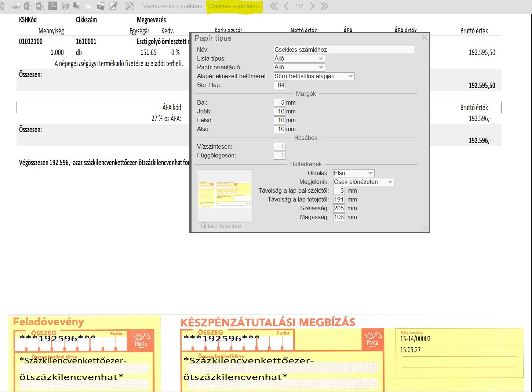Click the Jobb margin field

[x=280, y=111]
